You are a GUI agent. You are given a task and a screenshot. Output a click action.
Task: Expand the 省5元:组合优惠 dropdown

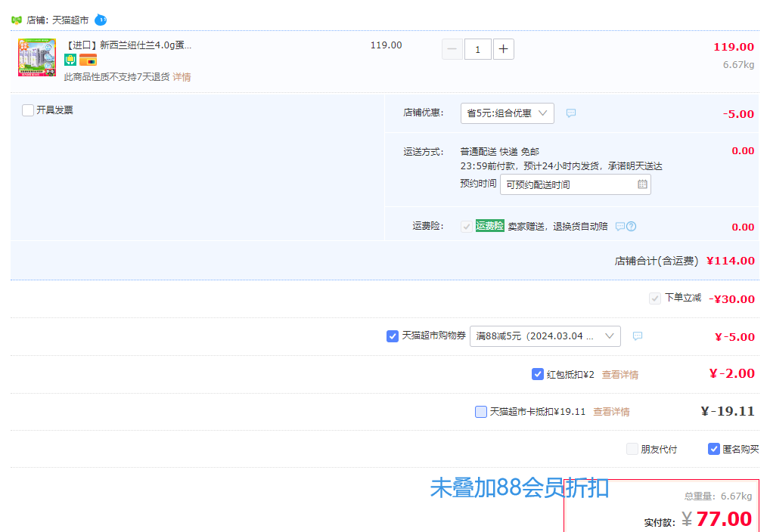508,113
